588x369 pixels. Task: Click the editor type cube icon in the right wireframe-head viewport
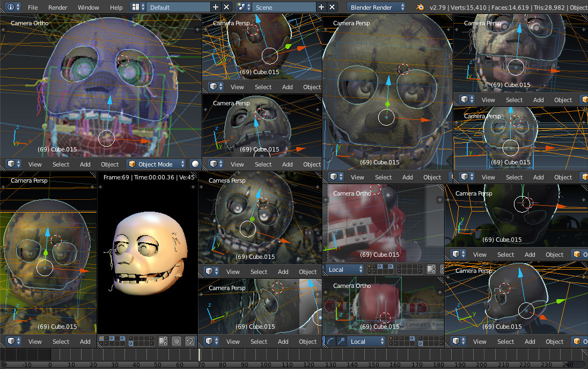coord(467,177)
